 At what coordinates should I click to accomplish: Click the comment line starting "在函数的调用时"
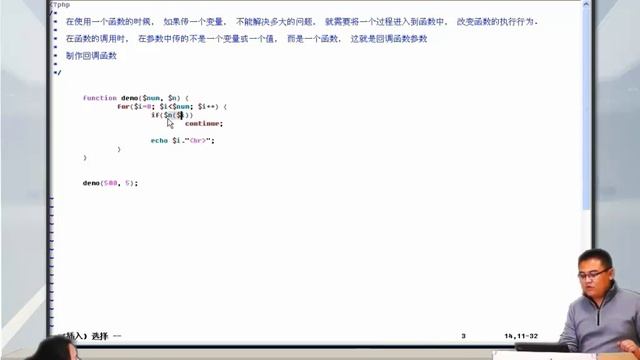tap(246, 39)
